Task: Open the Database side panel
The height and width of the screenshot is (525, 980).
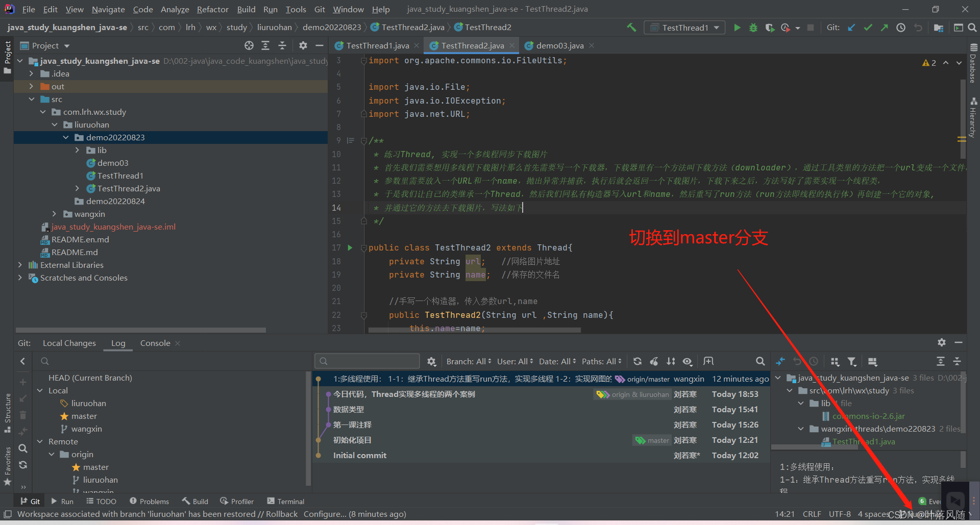Action: pyautogui.click(x=973, y=63)
